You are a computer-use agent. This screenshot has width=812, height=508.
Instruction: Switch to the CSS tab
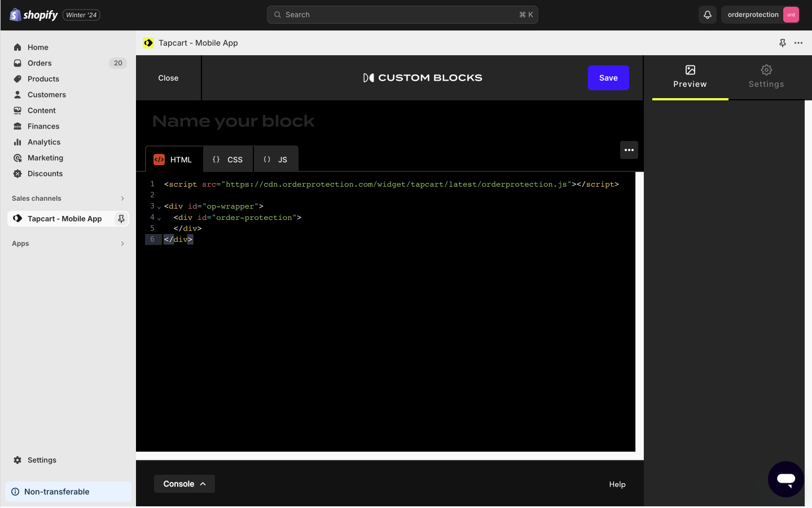click(227, 160)
